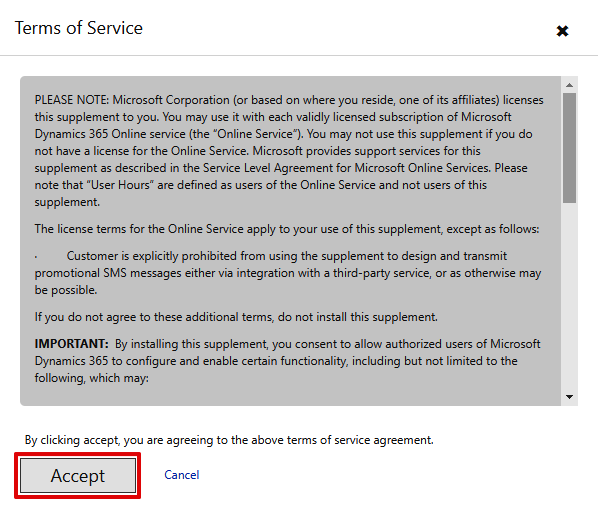Click the bold IMPORTANT label
The width and height of the screenshot is (598, 510).
tap(72, 344)
